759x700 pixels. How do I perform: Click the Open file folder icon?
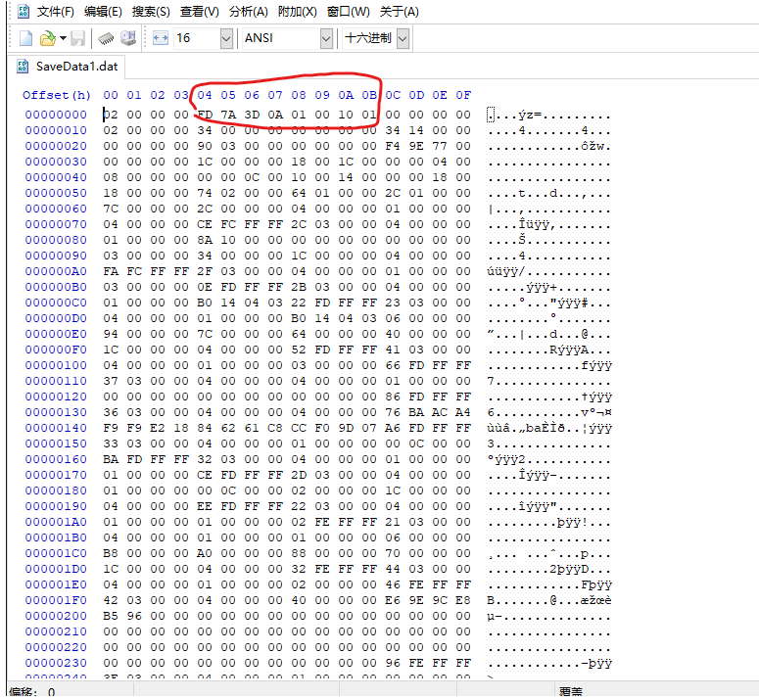point(47,38)
